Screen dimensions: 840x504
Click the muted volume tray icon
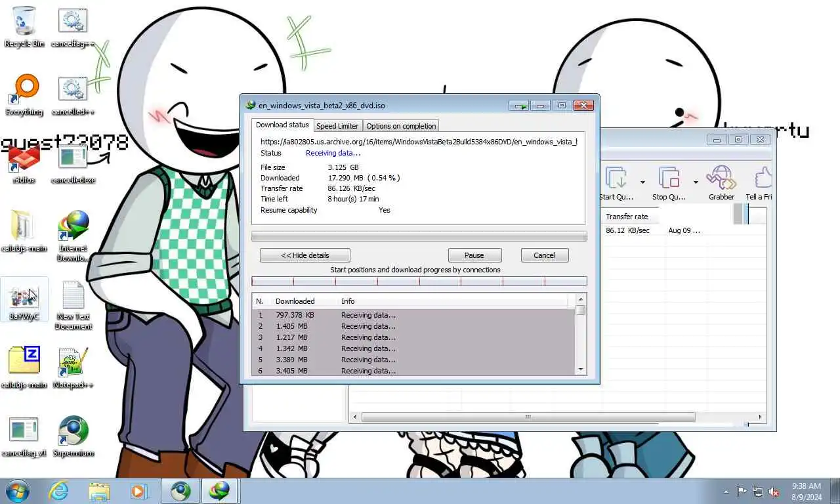[774, 492]
